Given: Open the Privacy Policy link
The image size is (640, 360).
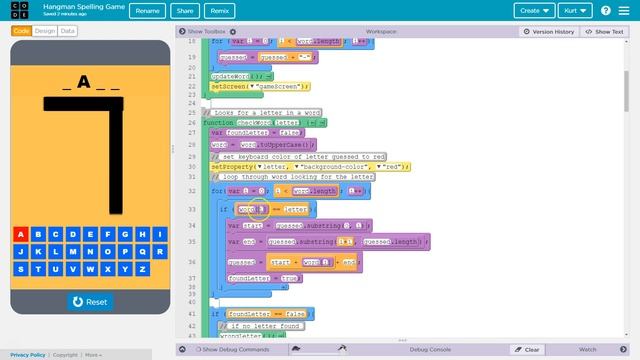Looking at the screenshot, I should click(x=28, y=355).
